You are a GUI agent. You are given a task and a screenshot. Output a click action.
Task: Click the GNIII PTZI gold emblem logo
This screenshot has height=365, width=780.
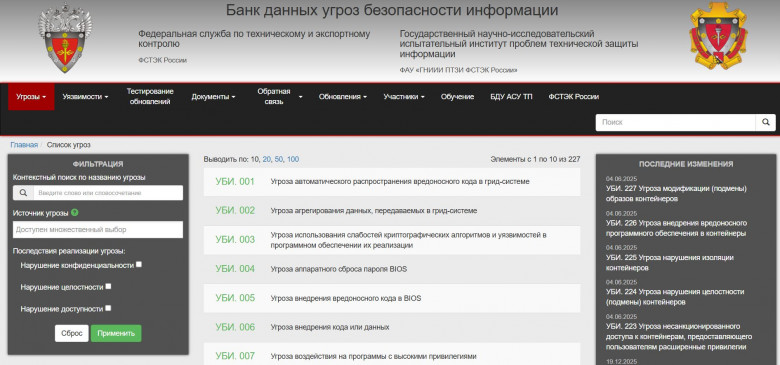[718, 36]
